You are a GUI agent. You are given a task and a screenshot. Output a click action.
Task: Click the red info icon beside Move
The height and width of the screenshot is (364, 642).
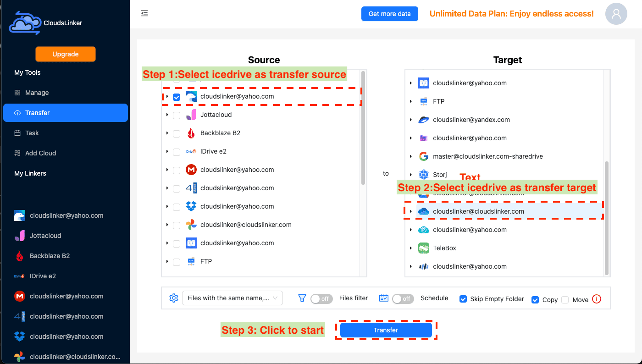(597, 299)
